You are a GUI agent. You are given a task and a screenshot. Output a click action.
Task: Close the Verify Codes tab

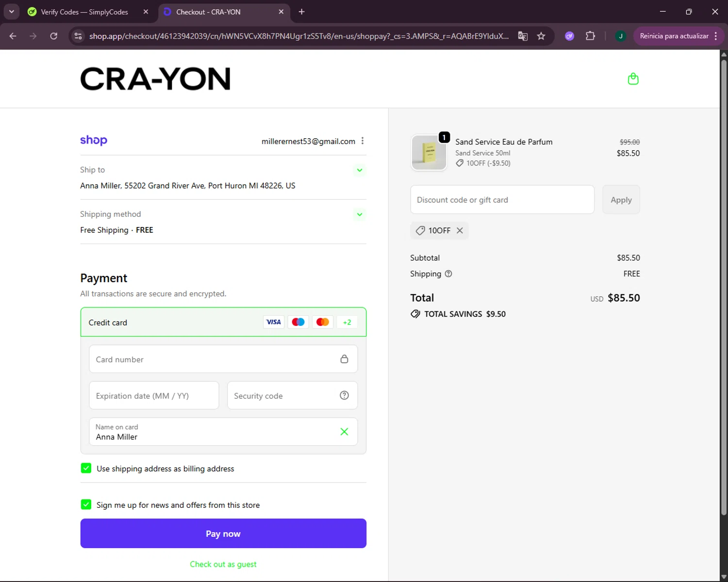[x=146, y=12]
